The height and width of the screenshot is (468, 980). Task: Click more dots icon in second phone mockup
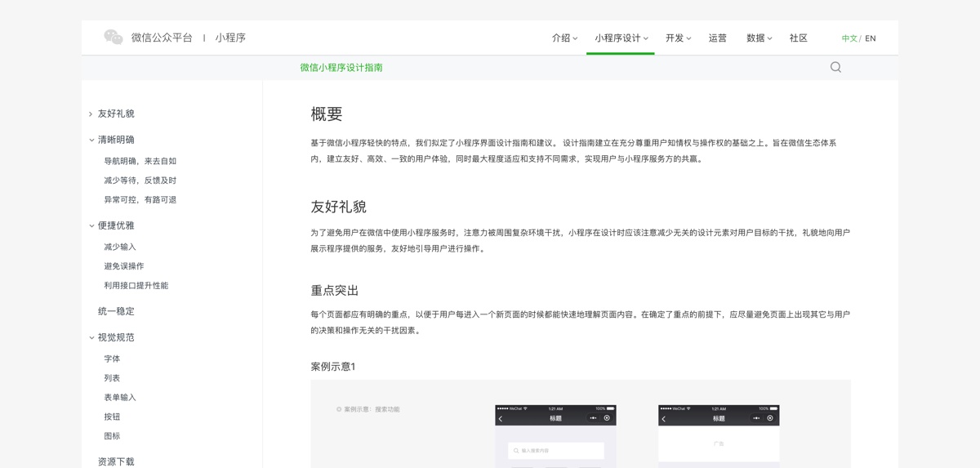pyautogui.click(x=756, y=418)
